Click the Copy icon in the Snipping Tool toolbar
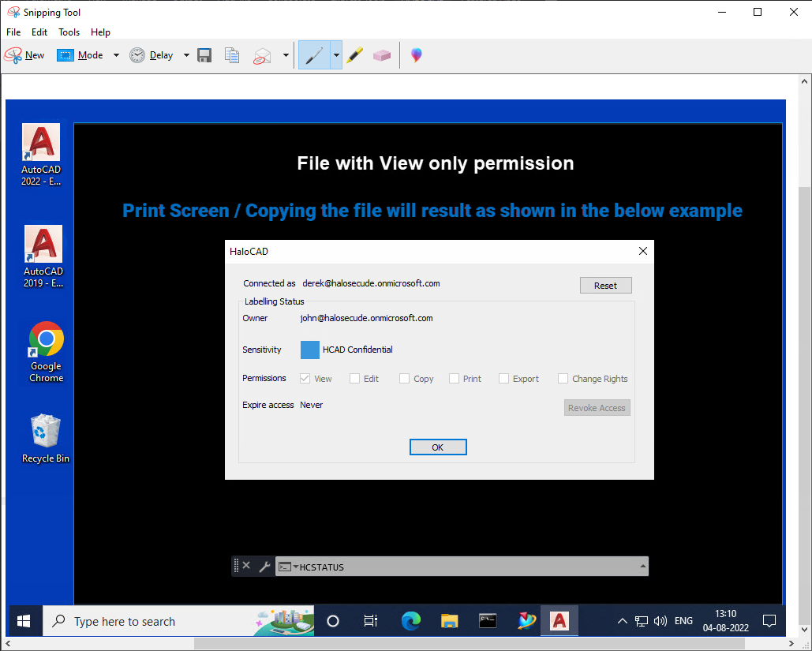The width and height of the screenshot is (812, 651). 231,55
